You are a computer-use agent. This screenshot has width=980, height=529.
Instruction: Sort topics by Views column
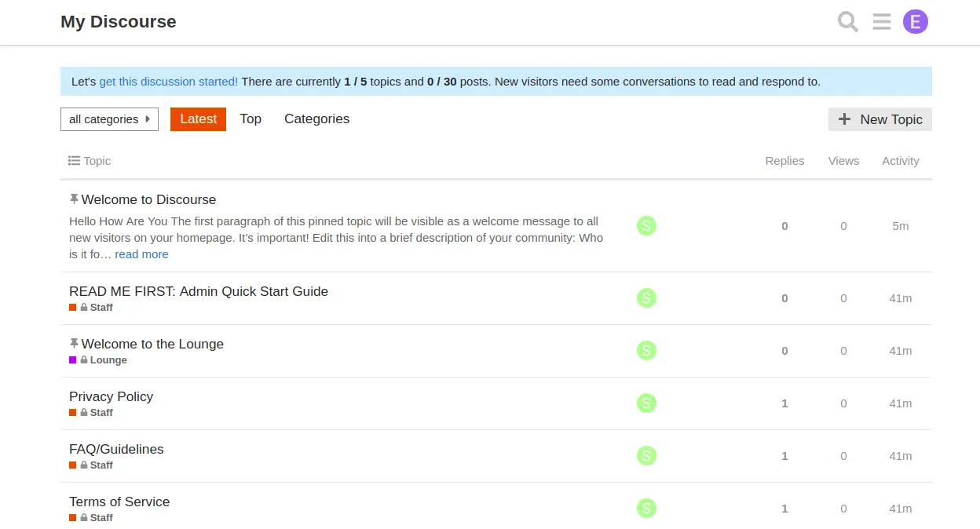pos(843,161)
